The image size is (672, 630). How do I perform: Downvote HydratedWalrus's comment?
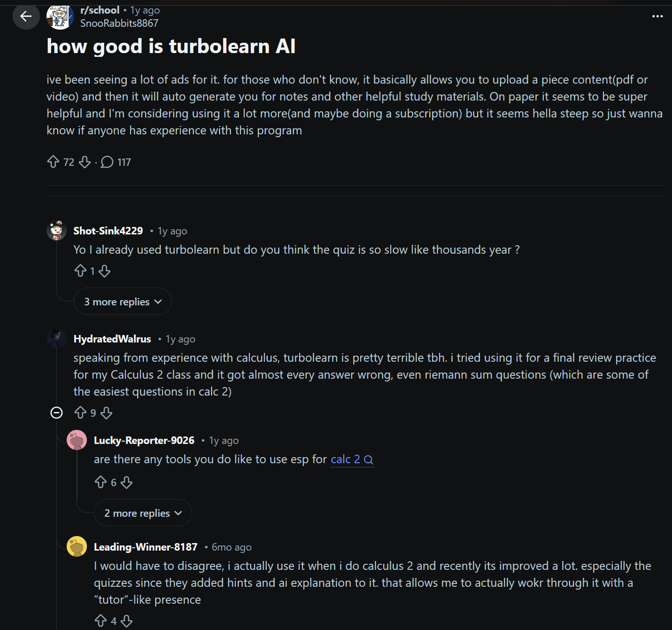click(x=107, y=413)
